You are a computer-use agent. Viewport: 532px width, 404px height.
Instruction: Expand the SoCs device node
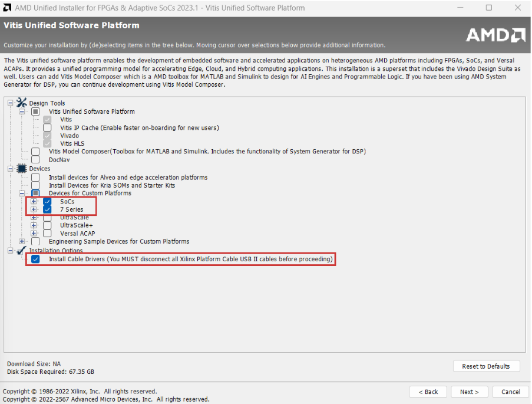34,202
